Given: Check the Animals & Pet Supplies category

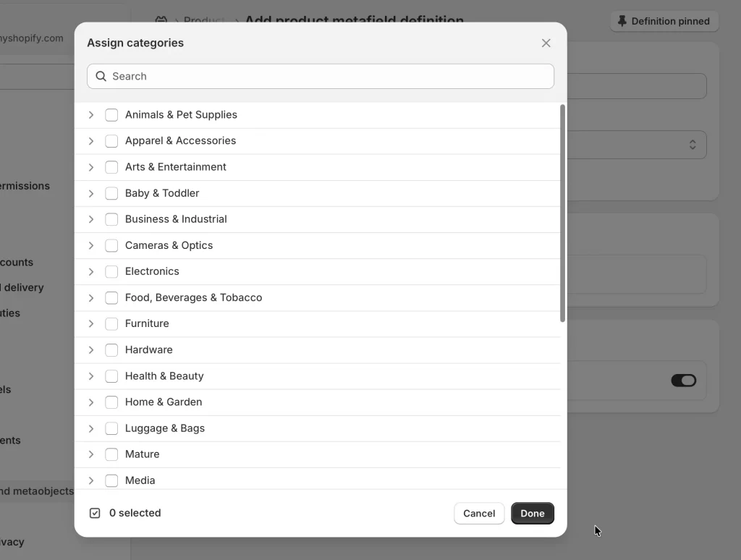Looking at the screenshot, I should [111, 114].
